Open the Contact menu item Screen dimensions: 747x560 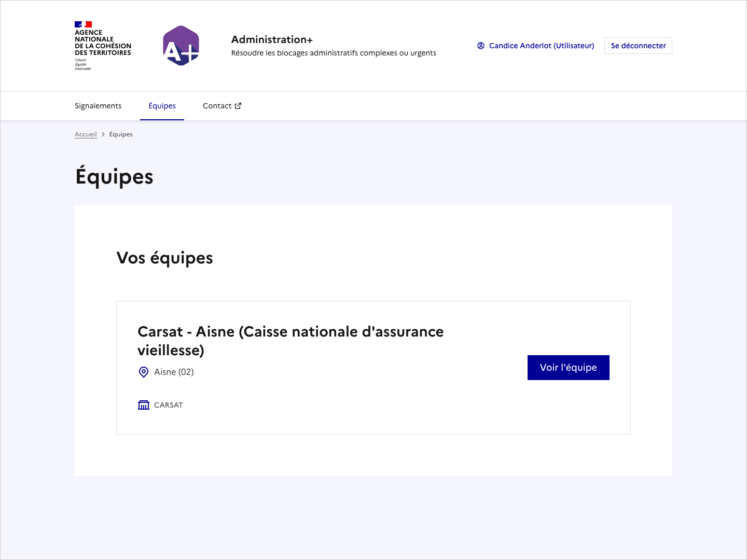[217, 106]
